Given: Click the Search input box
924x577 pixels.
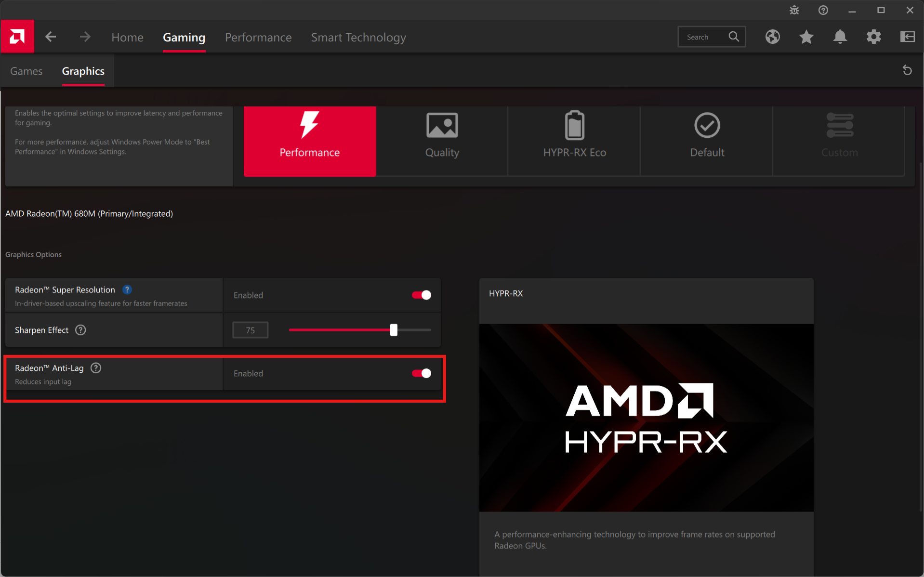Looking at the screenshot, I should 712,37.
